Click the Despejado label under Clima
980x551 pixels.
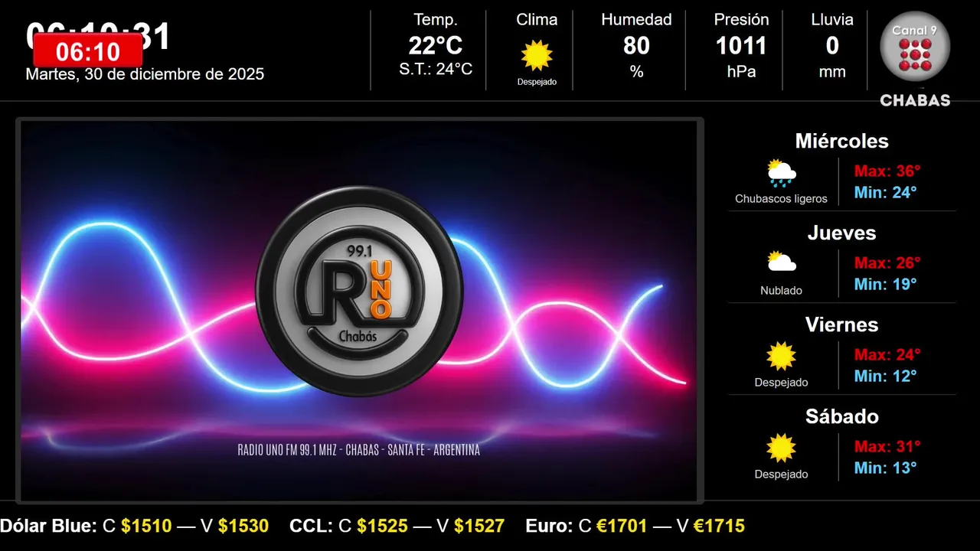point(537,82)
